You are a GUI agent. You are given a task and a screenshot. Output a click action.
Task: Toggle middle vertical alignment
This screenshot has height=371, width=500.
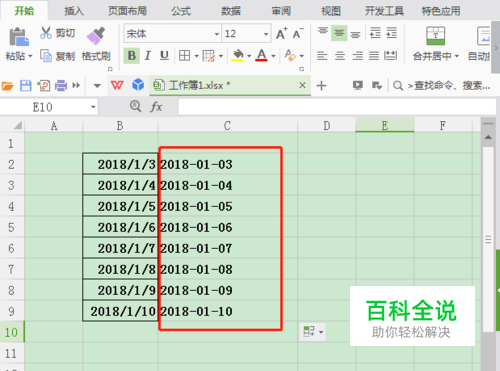339,33
